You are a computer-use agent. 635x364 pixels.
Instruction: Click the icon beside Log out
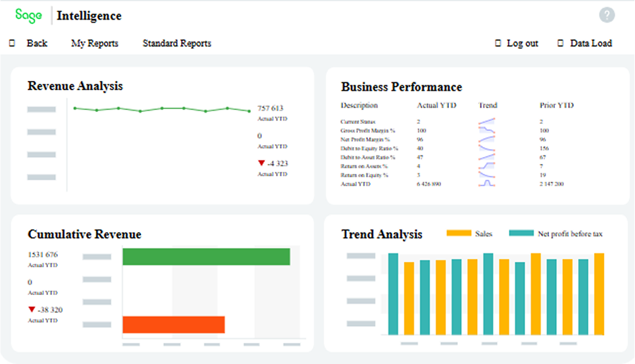pyautogui.click(x=498, y=43)
